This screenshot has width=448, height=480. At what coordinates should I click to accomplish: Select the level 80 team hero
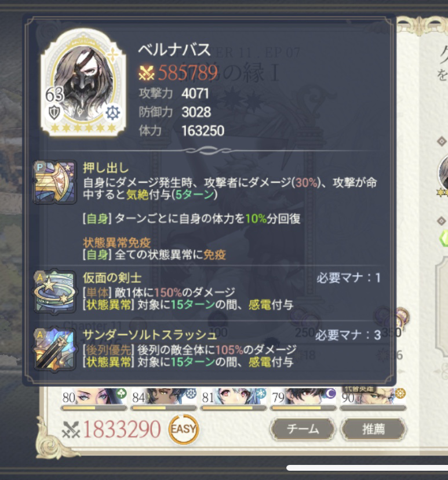(94, 396)
